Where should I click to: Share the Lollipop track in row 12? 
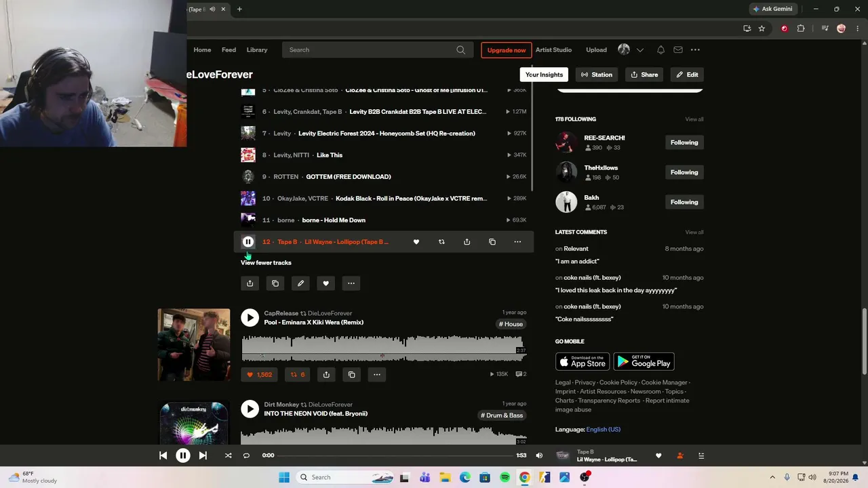467,242
